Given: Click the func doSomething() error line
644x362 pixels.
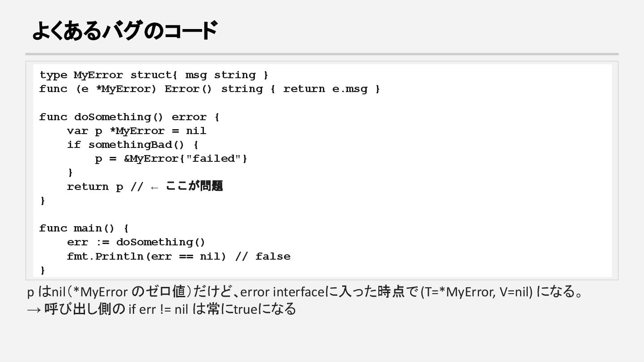Looking at the screenshot, I should click(129, 117).
